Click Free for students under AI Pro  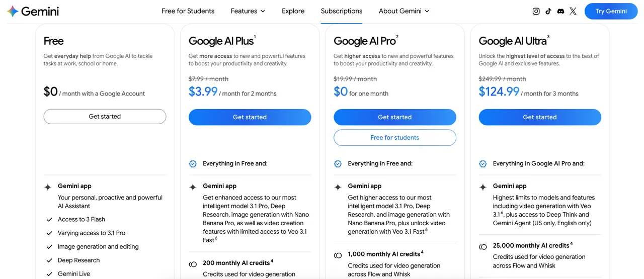(x=394, y=138)
